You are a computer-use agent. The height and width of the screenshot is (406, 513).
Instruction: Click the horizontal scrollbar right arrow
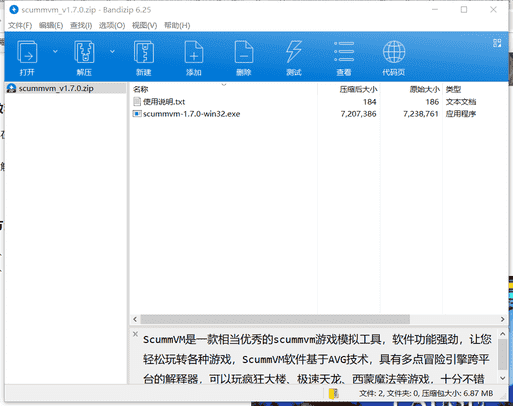coord(502,319)
